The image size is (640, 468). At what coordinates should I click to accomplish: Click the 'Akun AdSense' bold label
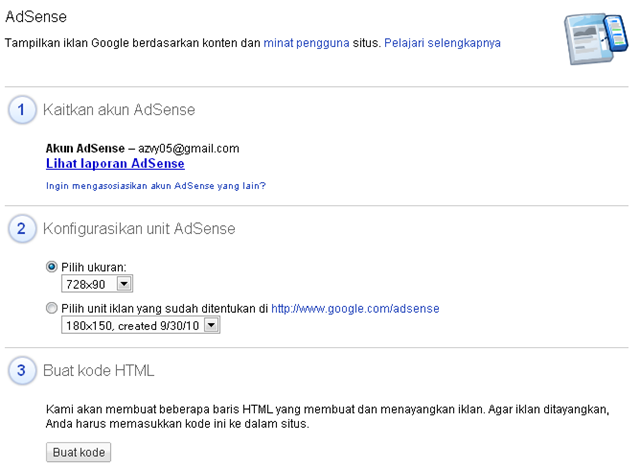click(x=85, y=149)
